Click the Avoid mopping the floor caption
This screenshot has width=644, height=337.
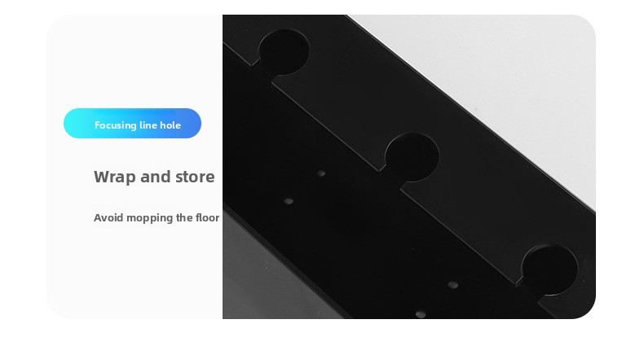157,217
